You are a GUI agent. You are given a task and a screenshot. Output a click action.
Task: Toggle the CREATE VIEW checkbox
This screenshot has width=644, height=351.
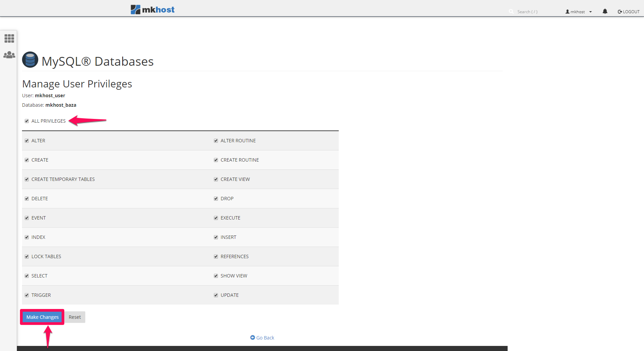[216, 179]
